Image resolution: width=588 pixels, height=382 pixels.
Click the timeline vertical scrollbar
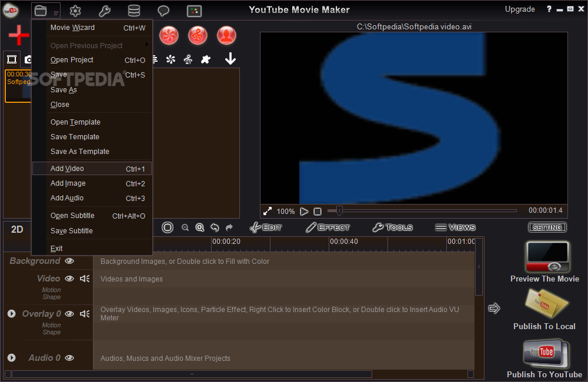pyautogui.click(x=479, y=267)
